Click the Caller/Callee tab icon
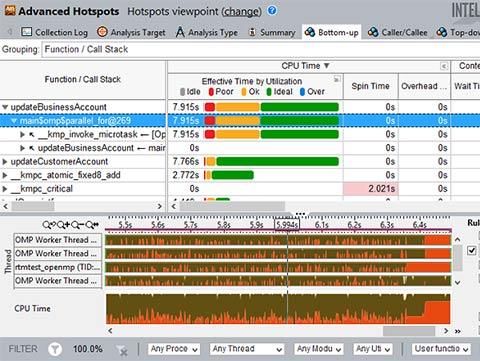Screen dimensions: 480x361 tap(373, 32)
